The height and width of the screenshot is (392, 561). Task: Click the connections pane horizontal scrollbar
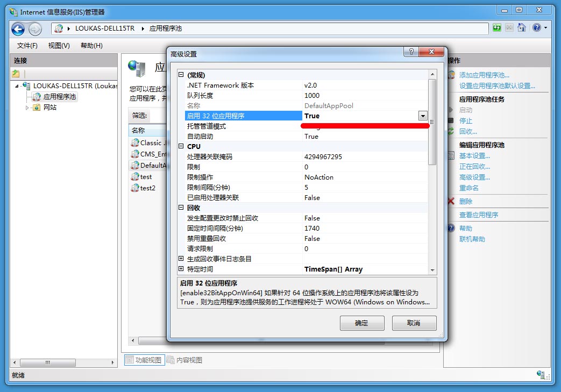point(63,362)
